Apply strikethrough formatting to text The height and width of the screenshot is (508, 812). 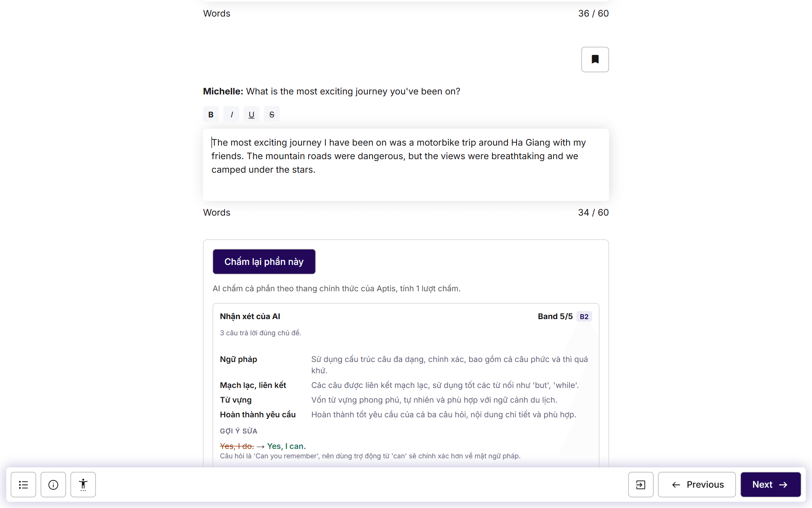click(x=272, y=114)
